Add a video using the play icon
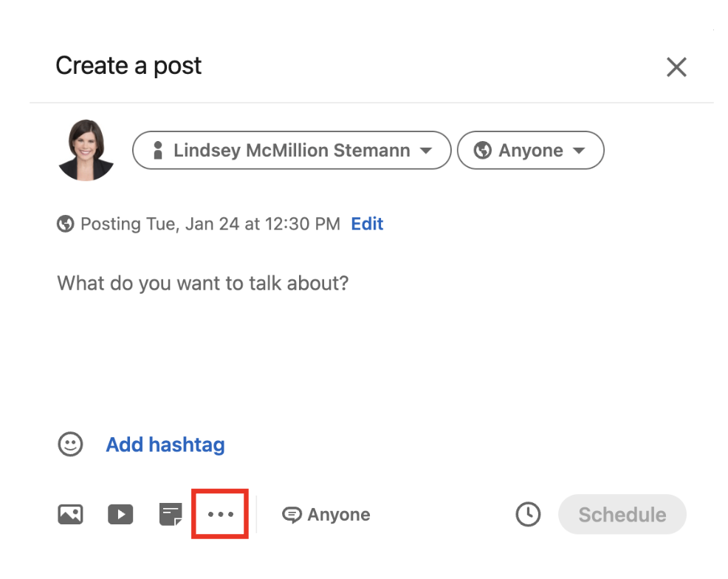Viewport: 728px width, 579px height. click(120, 514)
